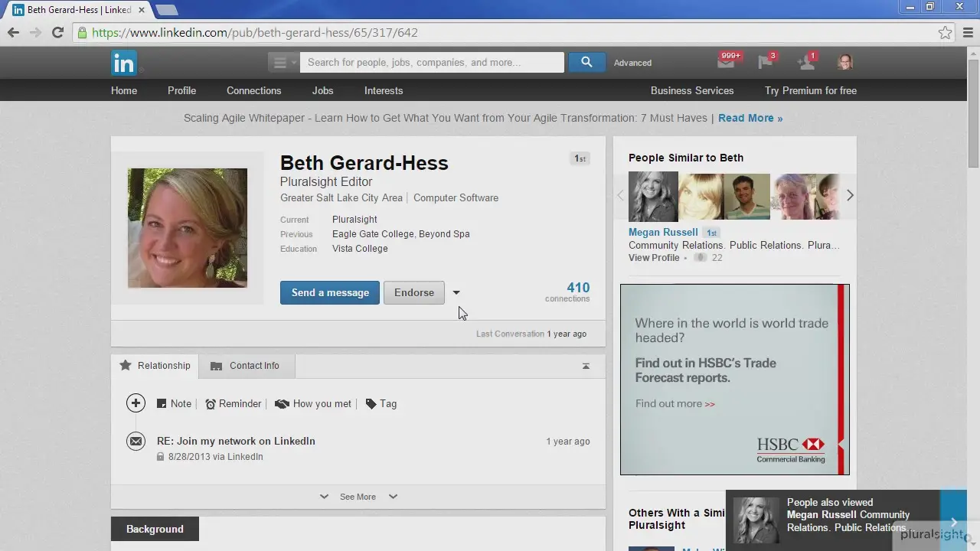980x551 pixels.
Task: Open the Advanced search link
Action: click(632, 63)
